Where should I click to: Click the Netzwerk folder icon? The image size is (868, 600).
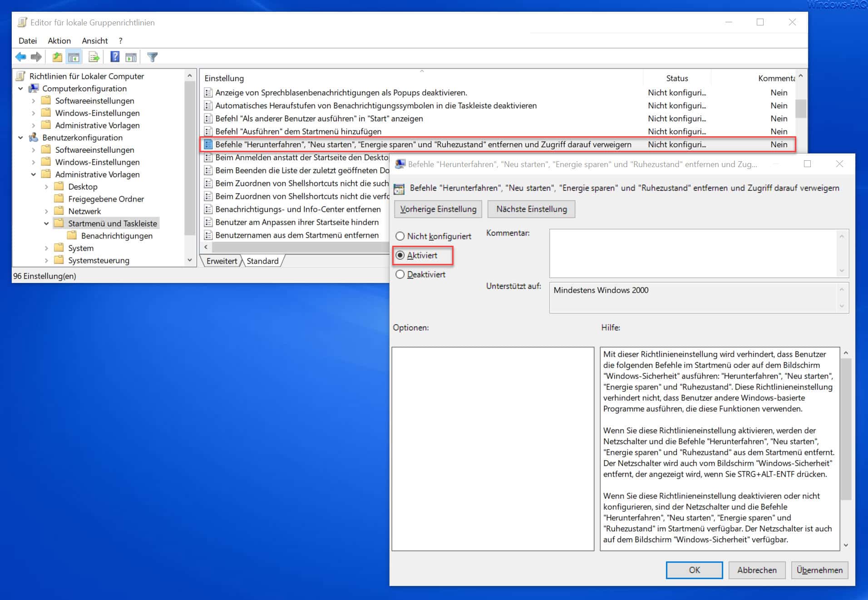coord(59,211)
